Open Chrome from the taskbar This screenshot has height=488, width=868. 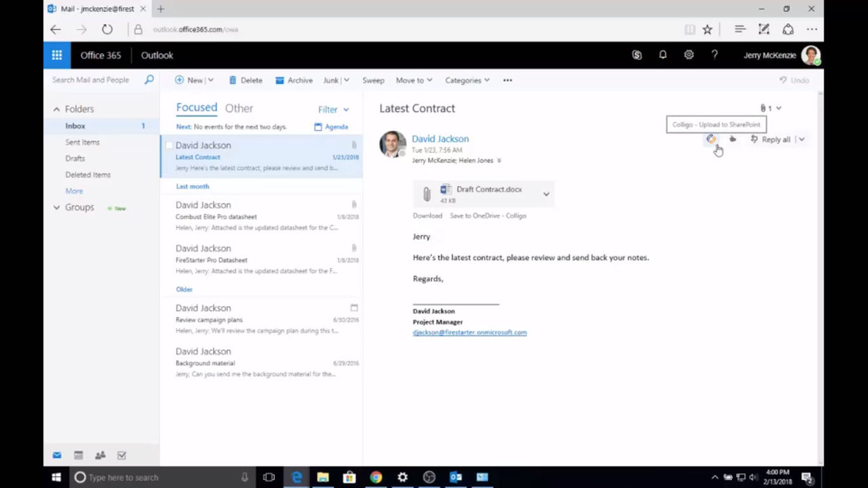[x=376, y=477]
